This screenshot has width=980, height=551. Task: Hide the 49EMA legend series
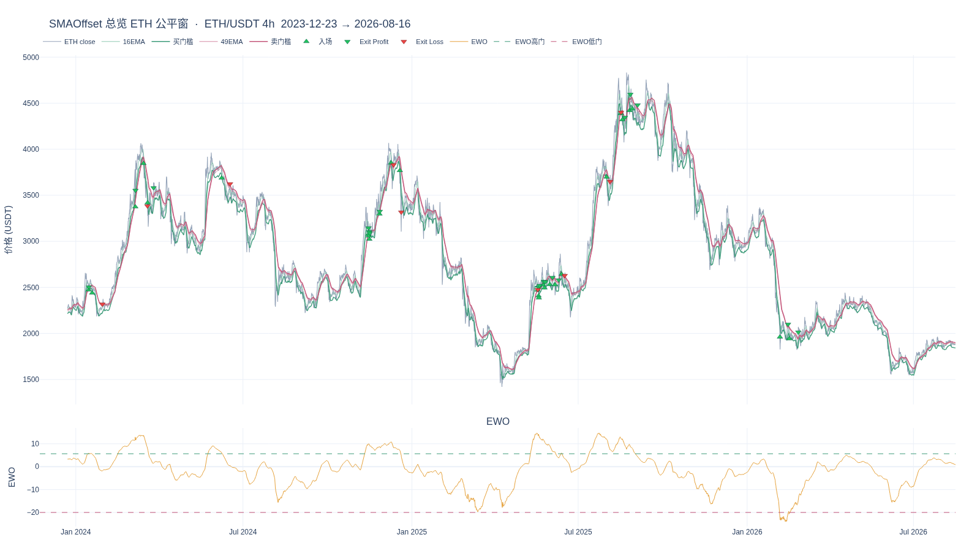pos(221,42)
